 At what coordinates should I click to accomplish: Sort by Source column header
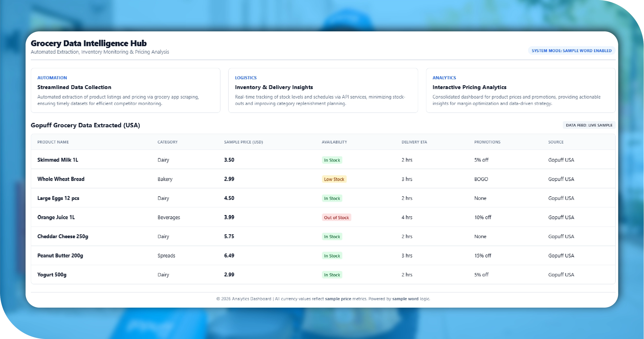click(x=556, y=142)
